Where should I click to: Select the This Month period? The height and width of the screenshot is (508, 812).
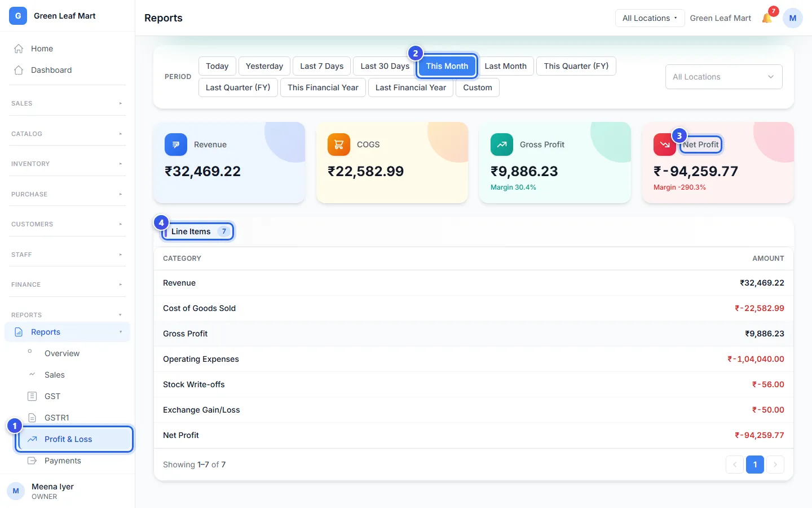447,66
